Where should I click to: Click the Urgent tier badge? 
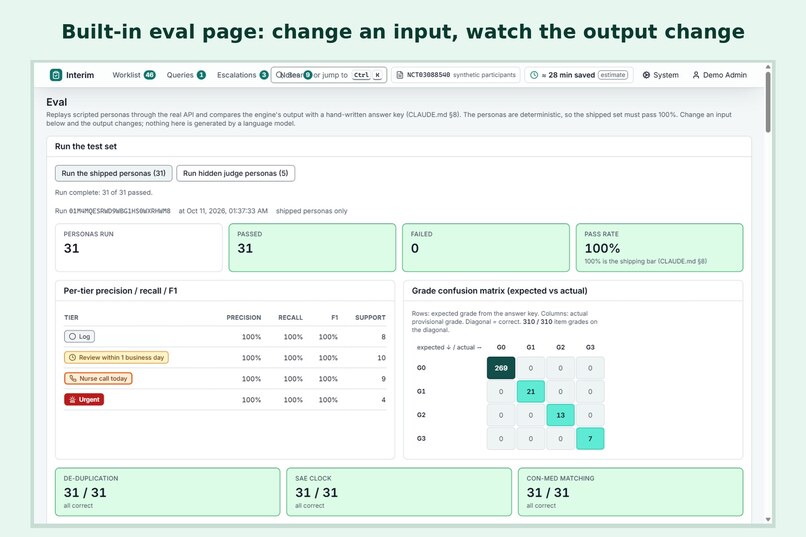point(84,400)
